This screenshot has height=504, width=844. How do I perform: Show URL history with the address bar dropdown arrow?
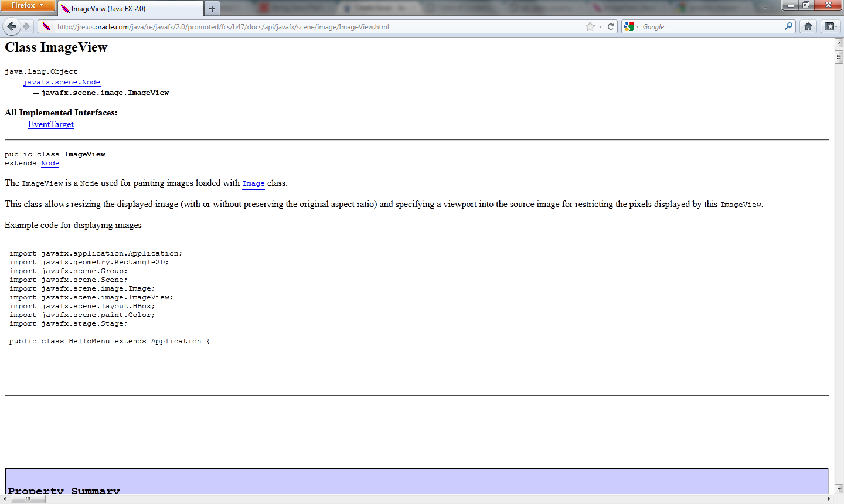tap(600, 26)
